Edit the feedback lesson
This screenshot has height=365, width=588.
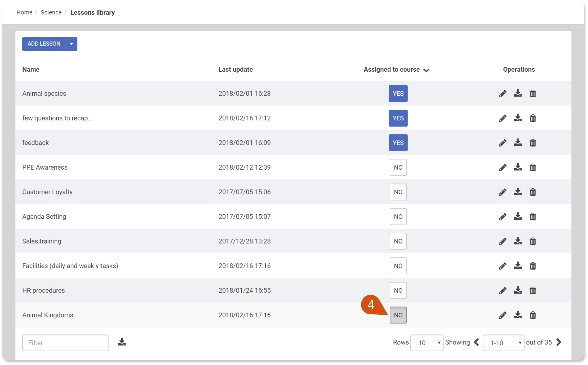502,143
